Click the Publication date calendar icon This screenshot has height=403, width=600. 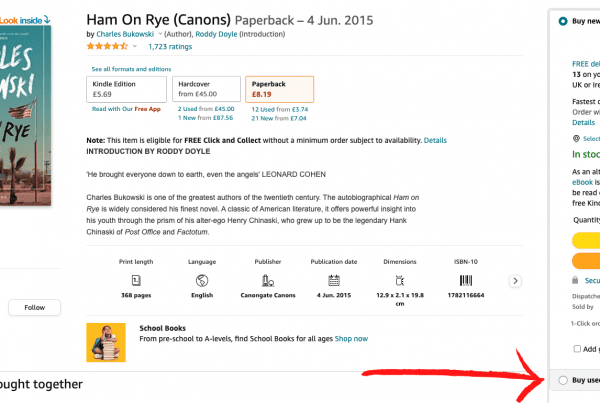(334, 281)
